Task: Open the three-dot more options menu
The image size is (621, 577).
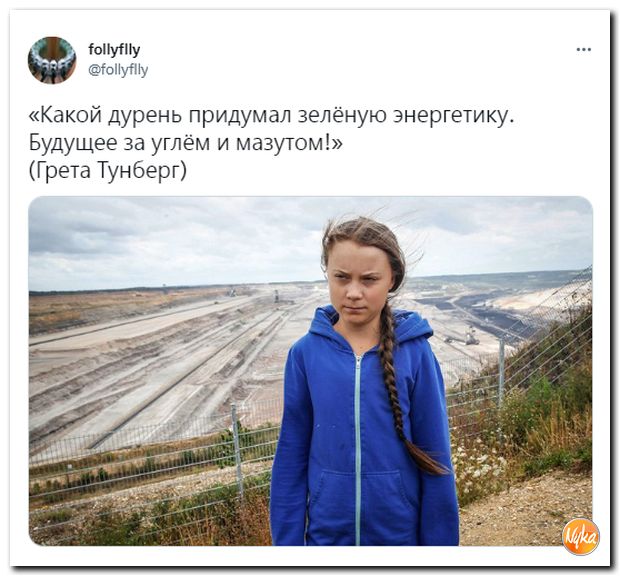Action: tap(584, 50)
